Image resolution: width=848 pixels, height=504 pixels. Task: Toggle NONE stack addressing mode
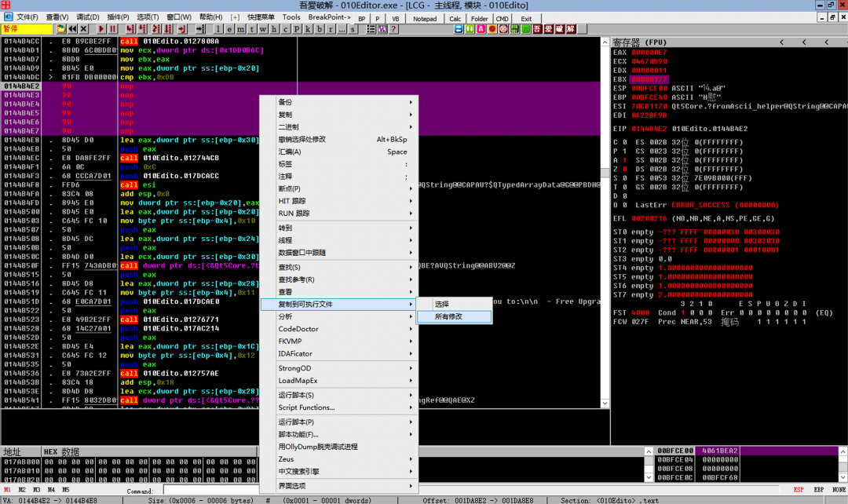[839, 489]
